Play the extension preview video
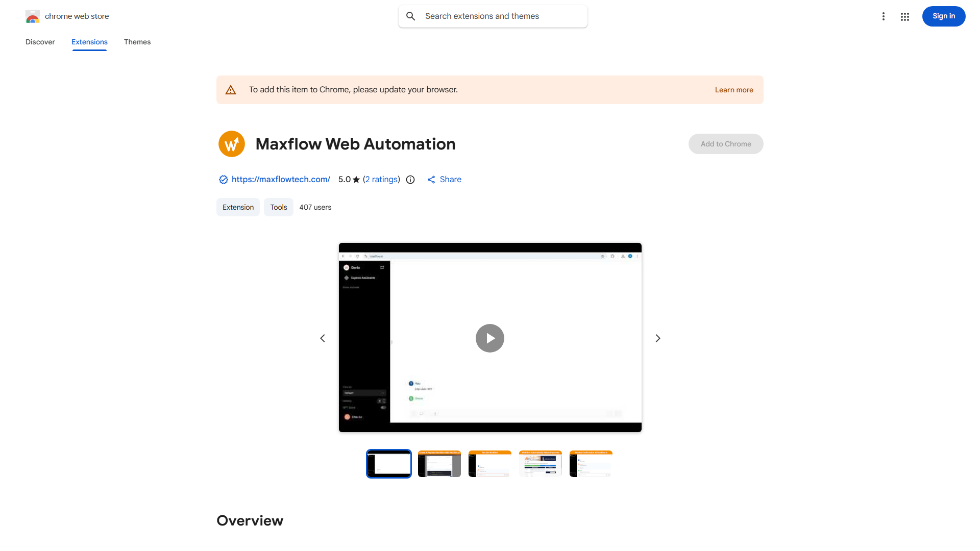This screenshot has width=980, height=551. click(x=489, y=338)
